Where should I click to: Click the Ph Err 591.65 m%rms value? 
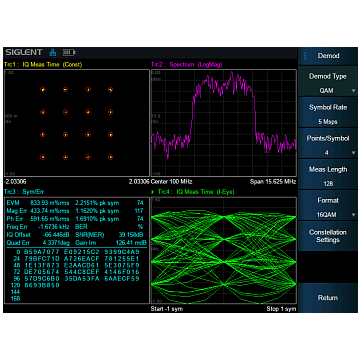tap(50, 219)
